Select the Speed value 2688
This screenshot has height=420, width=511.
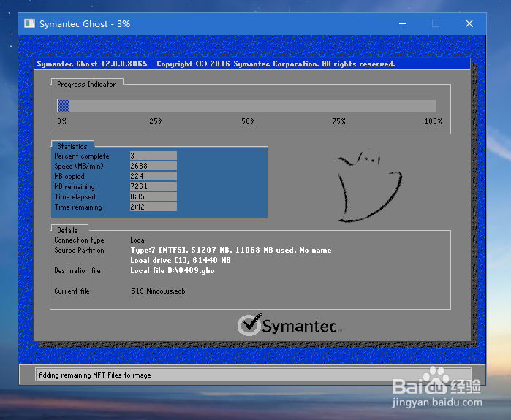click(x=154, y=166)
